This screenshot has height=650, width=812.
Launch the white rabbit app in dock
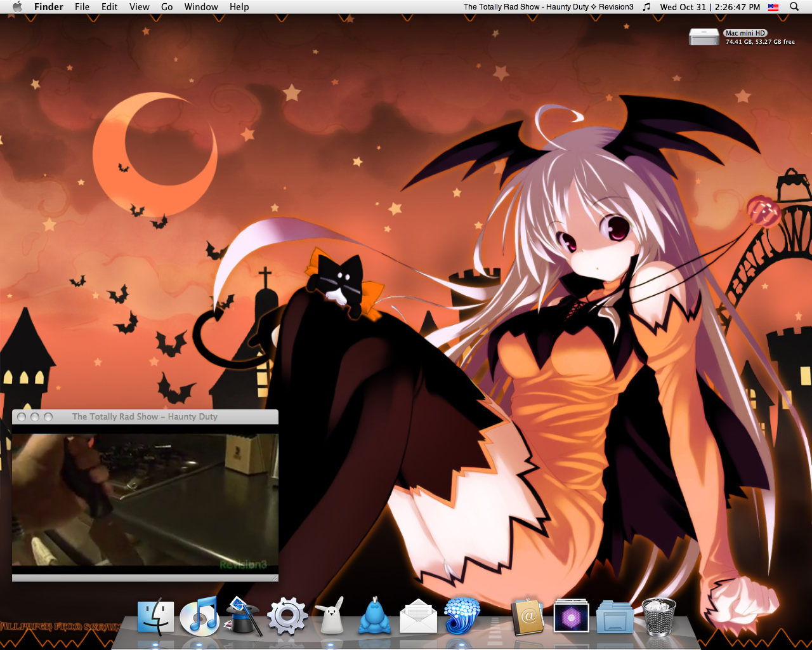click(x=332, y=616)
